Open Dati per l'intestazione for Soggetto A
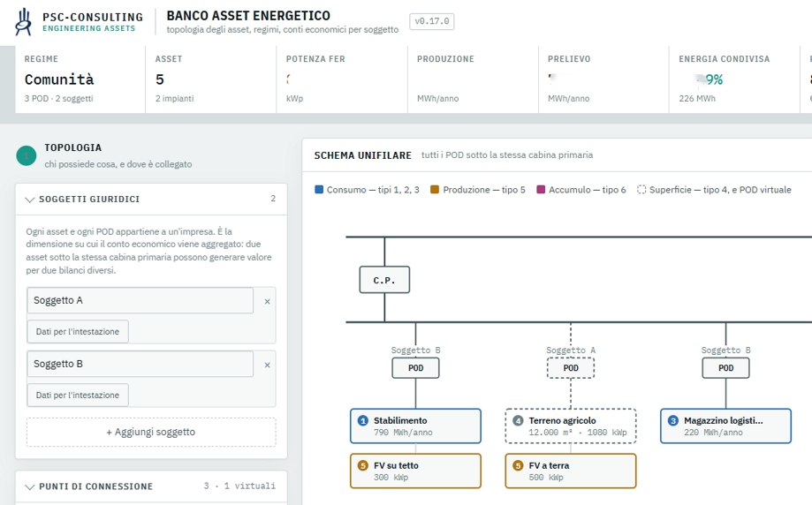 [x=78, y=332]
